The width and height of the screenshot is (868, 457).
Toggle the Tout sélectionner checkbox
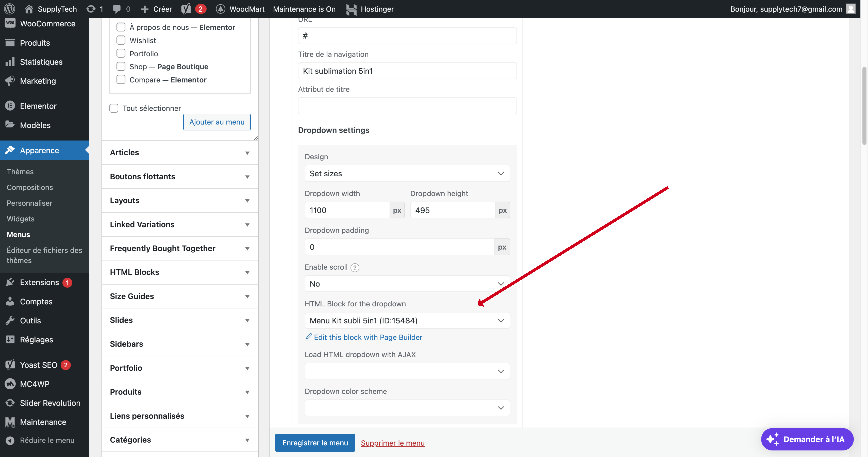(x=114, y=108)
